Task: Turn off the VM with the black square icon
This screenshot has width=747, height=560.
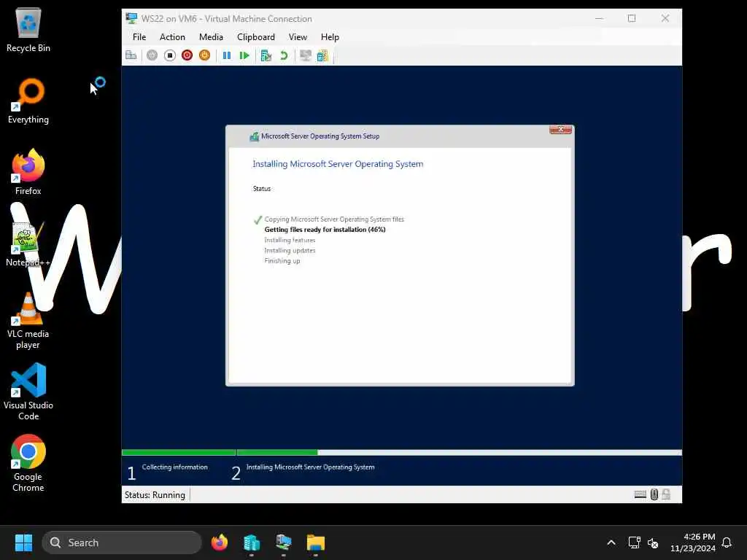Action: [169, 55]
